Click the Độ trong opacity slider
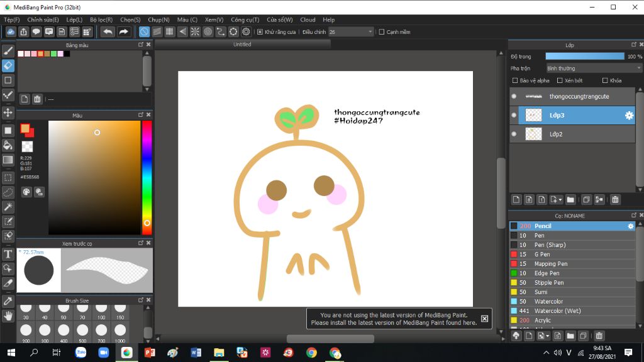Viewport: 644px width, 362px height. (x=584, y=57)
